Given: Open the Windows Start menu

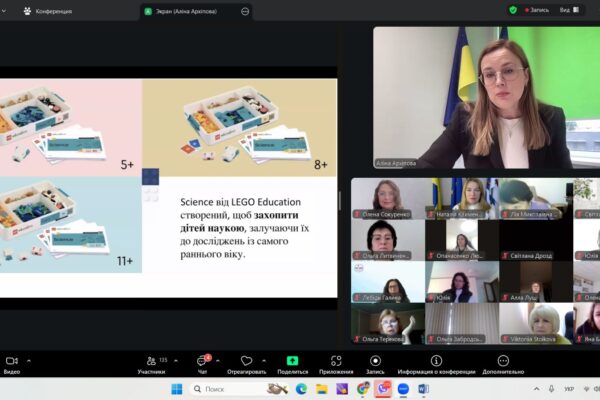Looking at the screenshot, I should tap(176, 389).
